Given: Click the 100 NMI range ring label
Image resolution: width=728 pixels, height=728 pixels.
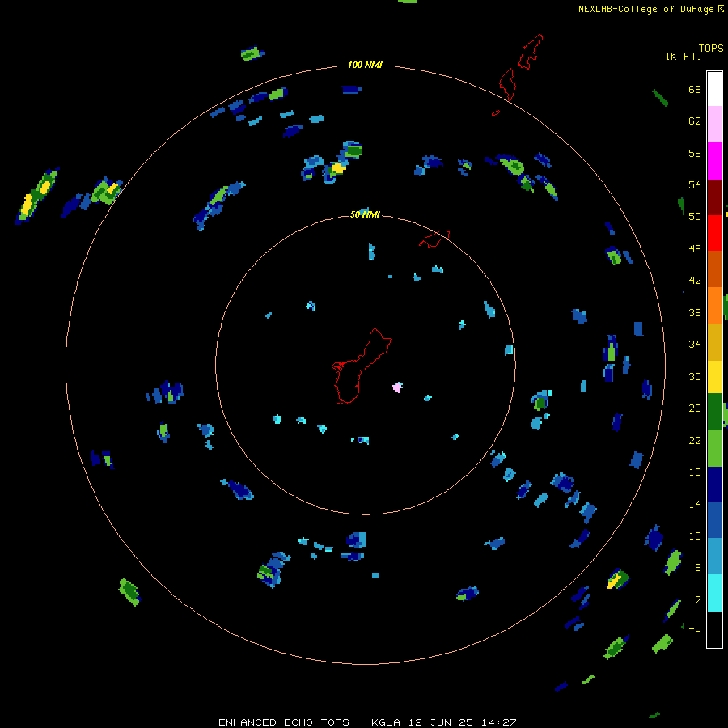Looking at the screenshot, I should point(365,65).
